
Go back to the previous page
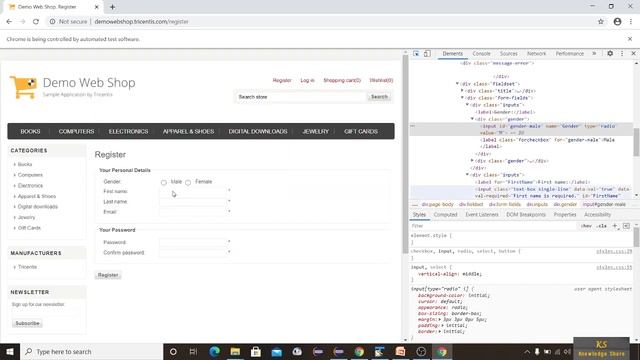[9, 22]
